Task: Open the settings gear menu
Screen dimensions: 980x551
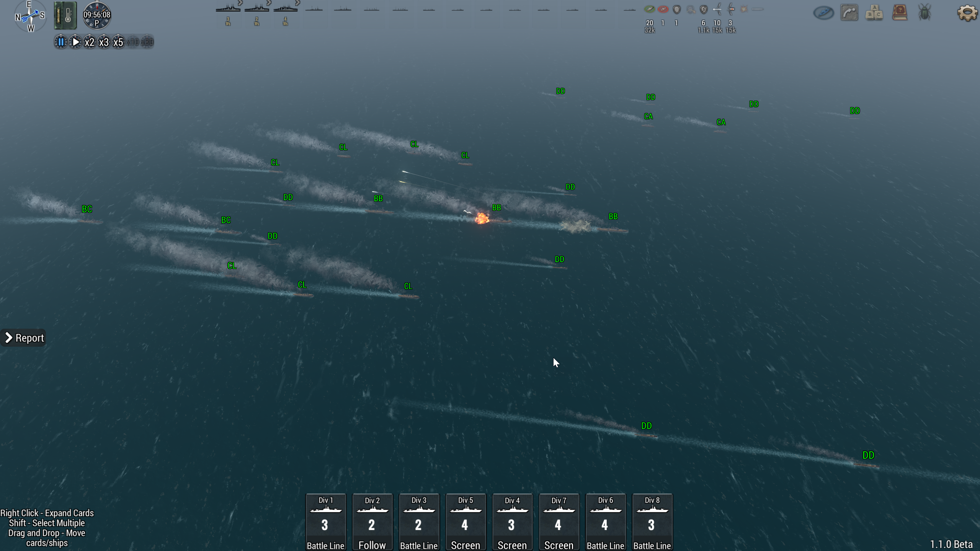Action: coord(967,13)
